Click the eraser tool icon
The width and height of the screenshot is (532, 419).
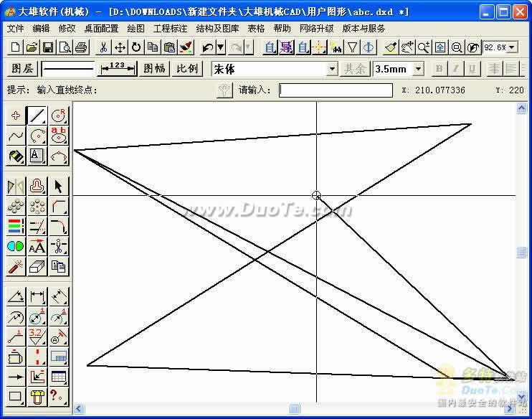pyautogui.click(x=37, y=266)
